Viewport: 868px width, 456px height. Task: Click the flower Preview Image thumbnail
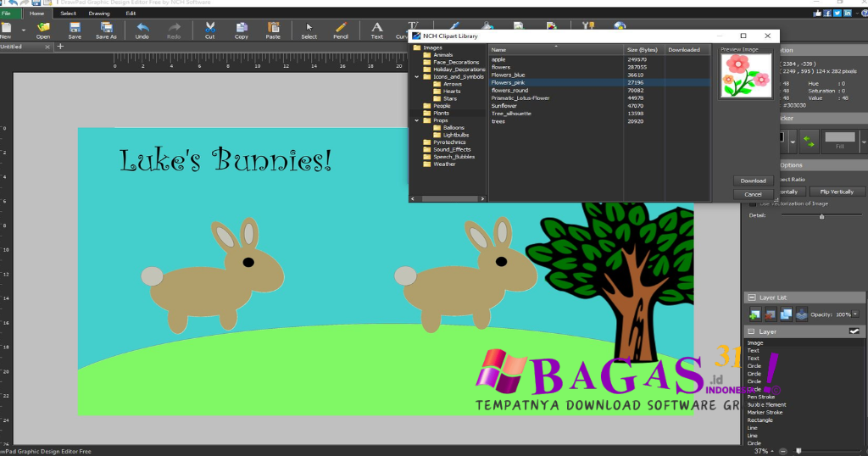[x=746, y=76]
